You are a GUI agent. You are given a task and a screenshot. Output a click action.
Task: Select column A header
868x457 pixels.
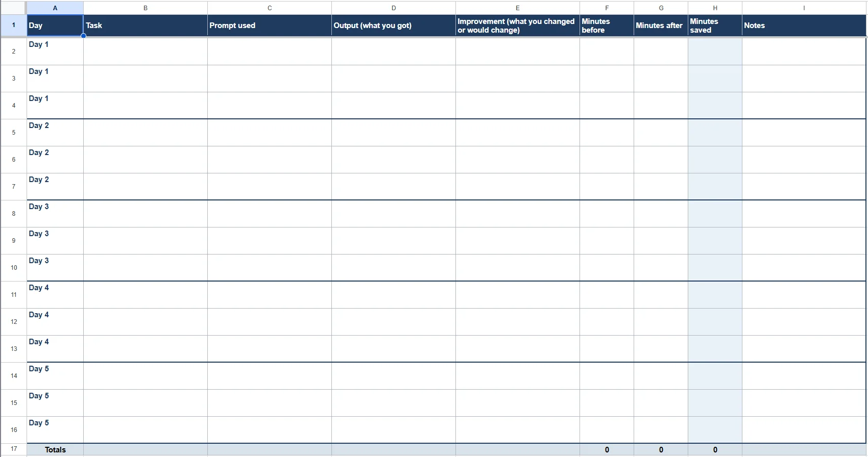[55, 8]
